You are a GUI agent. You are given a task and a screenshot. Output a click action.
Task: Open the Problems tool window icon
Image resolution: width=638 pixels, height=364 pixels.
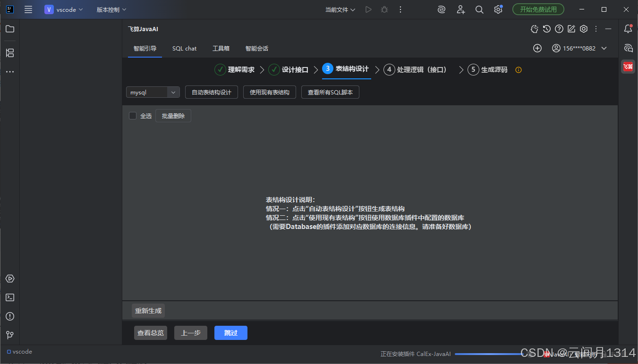coord(10,316)
